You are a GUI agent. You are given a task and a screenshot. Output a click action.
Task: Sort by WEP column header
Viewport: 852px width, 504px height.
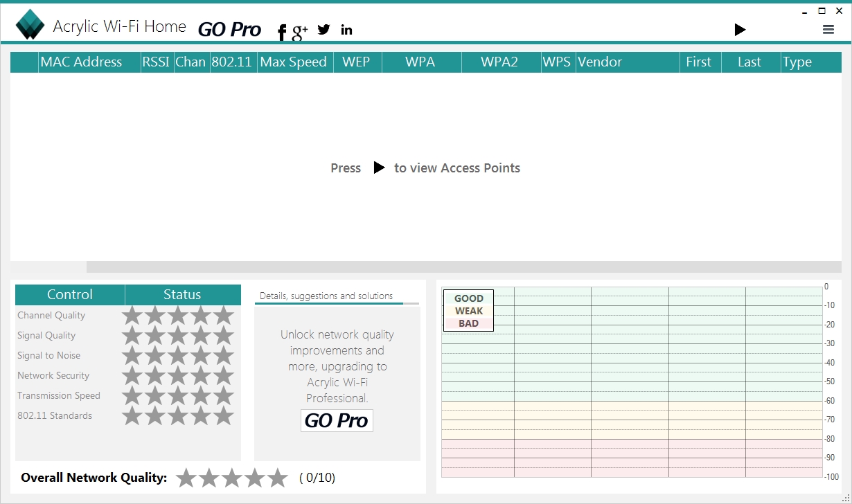click(356, 62)
